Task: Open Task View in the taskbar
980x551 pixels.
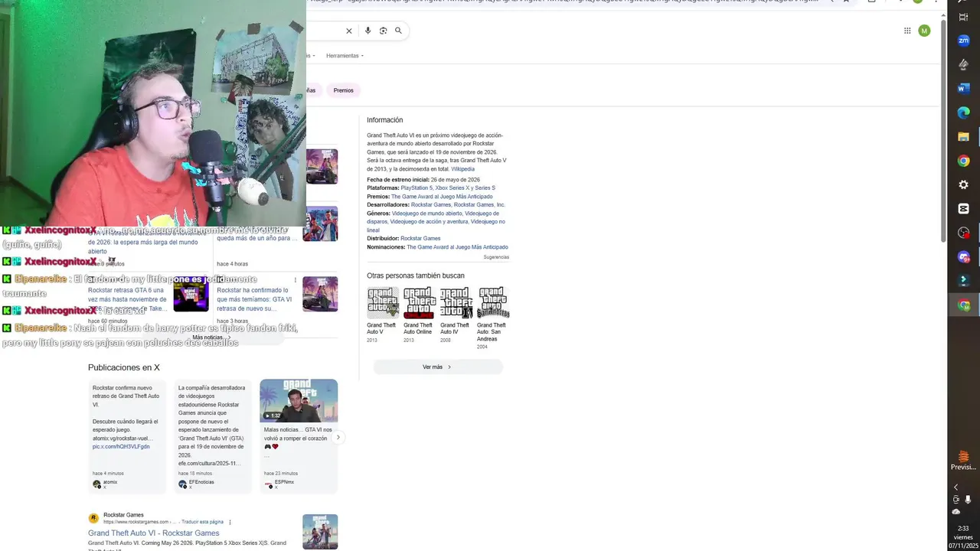Action: (x=963, y=17)
